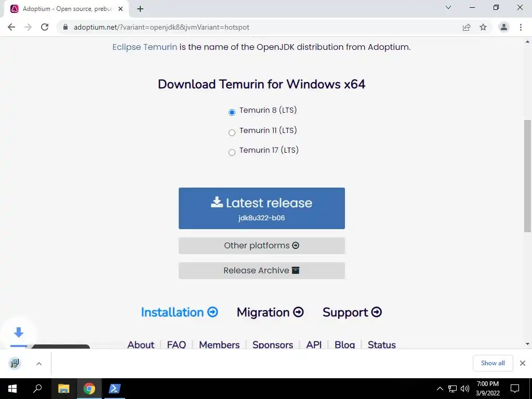Screen dimensions: 532x399
Task: Bookmark this page with the star icon
Action: tap(483, 27)
